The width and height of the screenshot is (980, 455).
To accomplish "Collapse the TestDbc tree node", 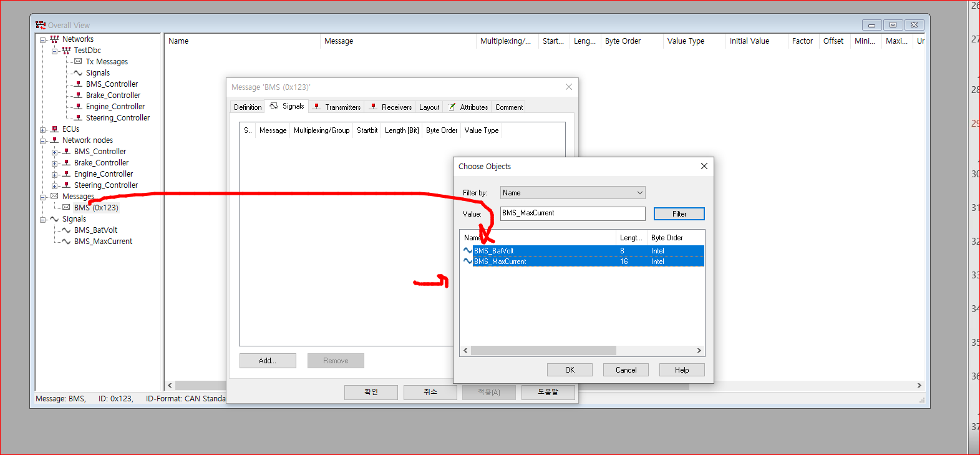I will tap(55, 51).
